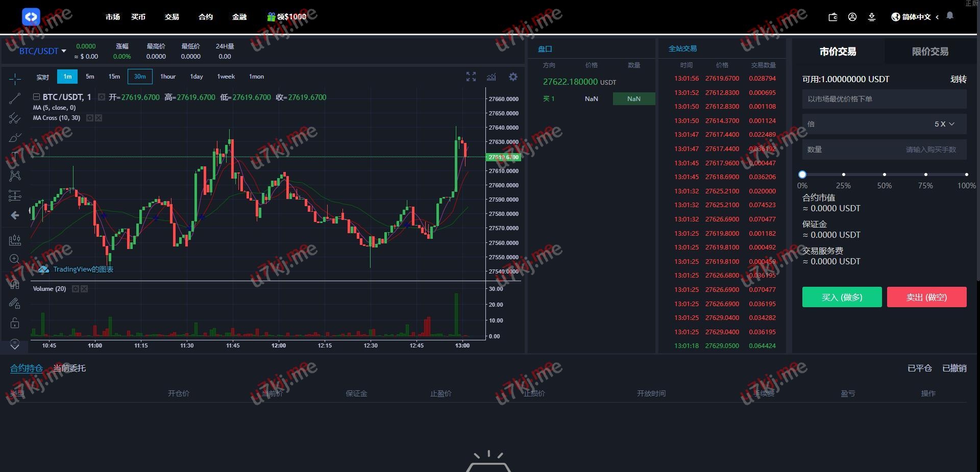The image size is (980, 472).
Task: Switch to the 当前委托 tab
Action: tap(69, 368)
